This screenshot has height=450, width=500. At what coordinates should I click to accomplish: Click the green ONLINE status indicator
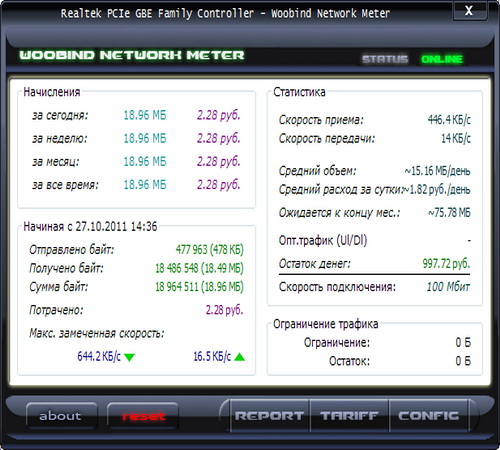tap(442, 59)
